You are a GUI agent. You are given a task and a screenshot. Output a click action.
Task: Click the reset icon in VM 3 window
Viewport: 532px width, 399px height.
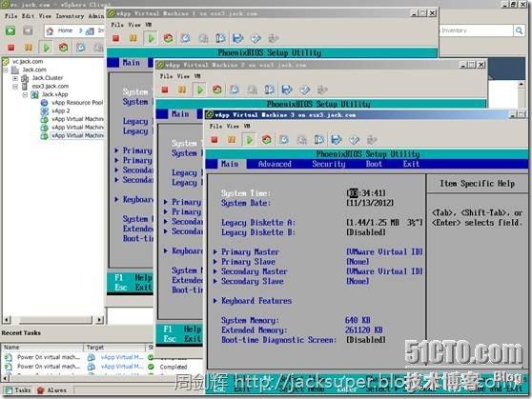pos(267,140)
